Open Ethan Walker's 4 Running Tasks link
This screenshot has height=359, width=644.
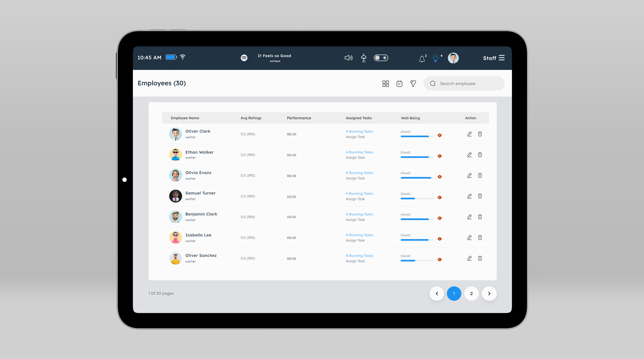click(x=359, y=152)
